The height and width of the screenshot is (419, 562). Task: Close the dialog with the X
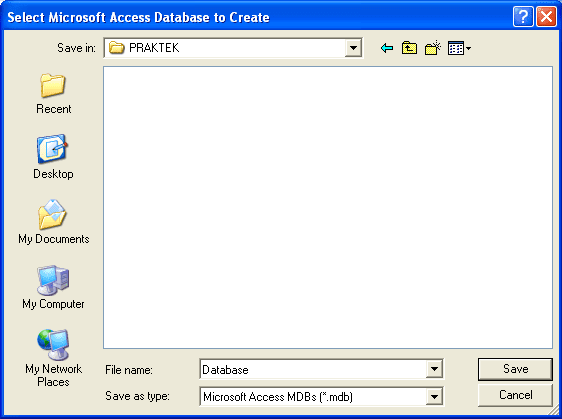(546, 16)
